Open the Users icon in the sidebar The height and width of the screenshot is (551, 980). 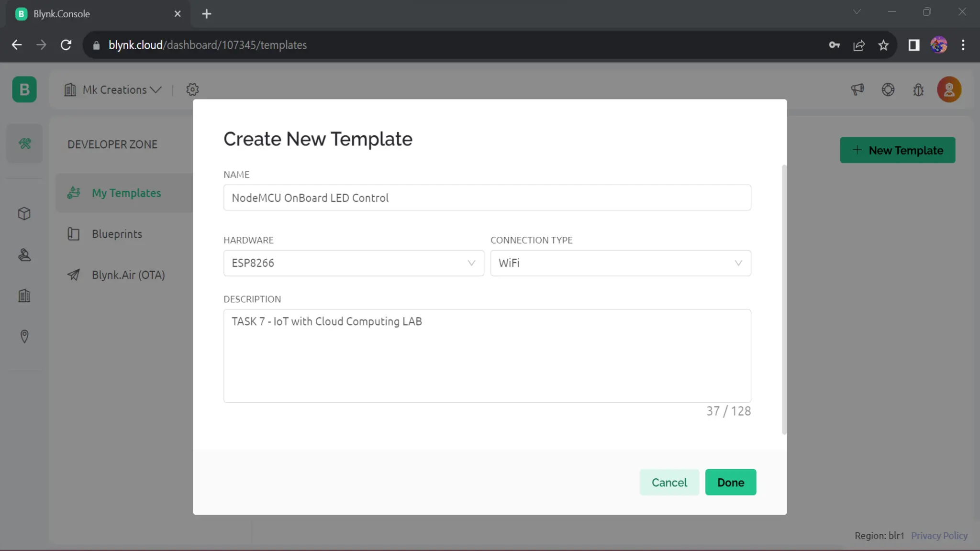pyautogui.click(x=24, y=255)
